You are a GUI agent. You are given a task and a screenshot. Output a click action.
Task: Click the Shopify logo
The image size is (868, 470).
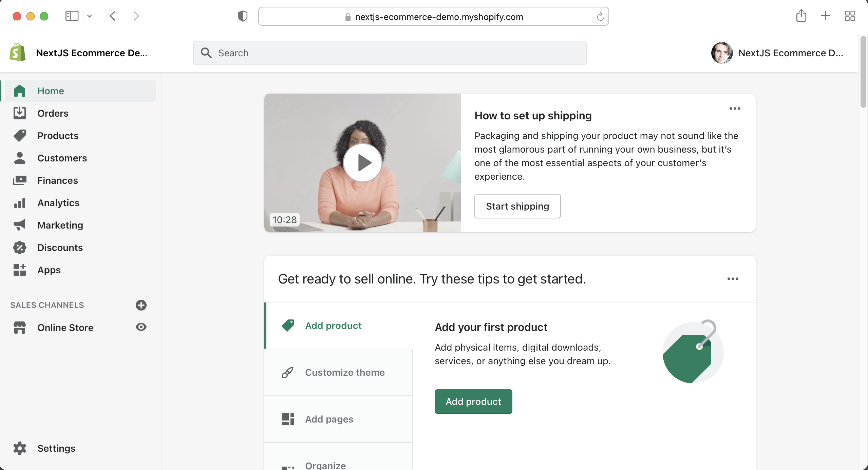point(18,53)
